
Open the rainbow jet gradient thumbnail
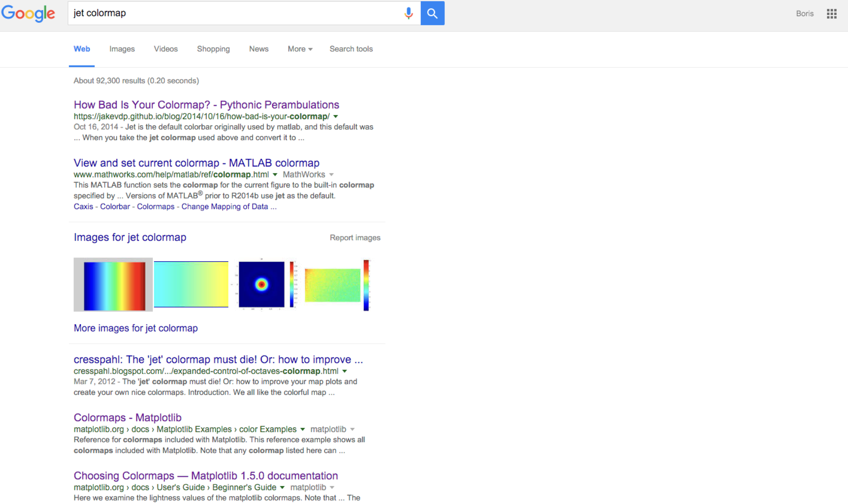(x=113, y=285)
